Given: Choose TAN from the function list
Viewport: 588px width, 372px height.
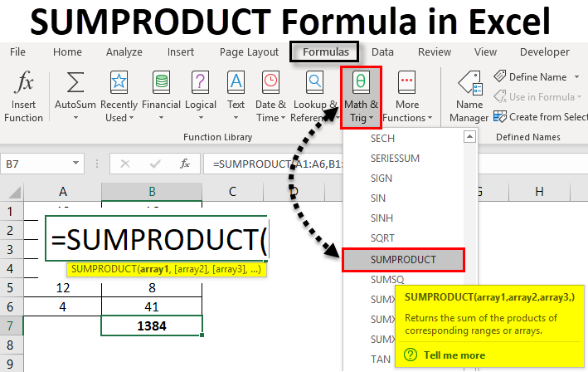Looking at the screenshot, I should click(x=380, y=360).
